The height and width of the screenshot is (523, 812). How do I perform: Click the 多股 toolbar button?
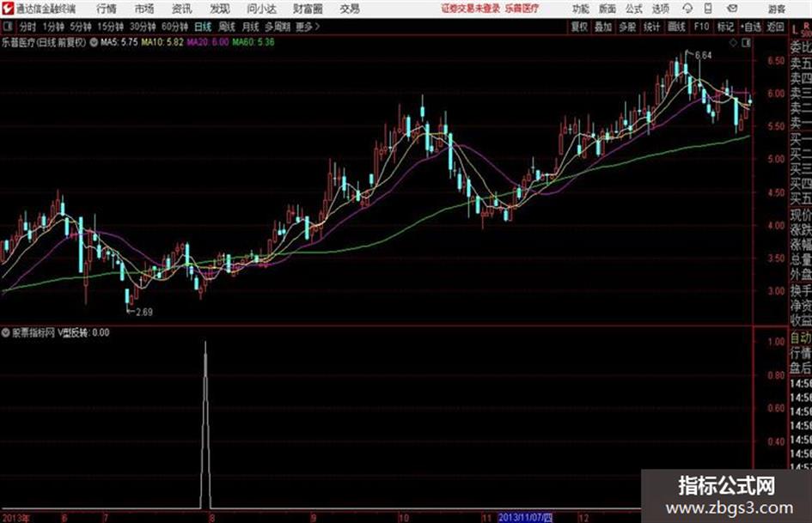pyautogui.click(x=627, y=27)
